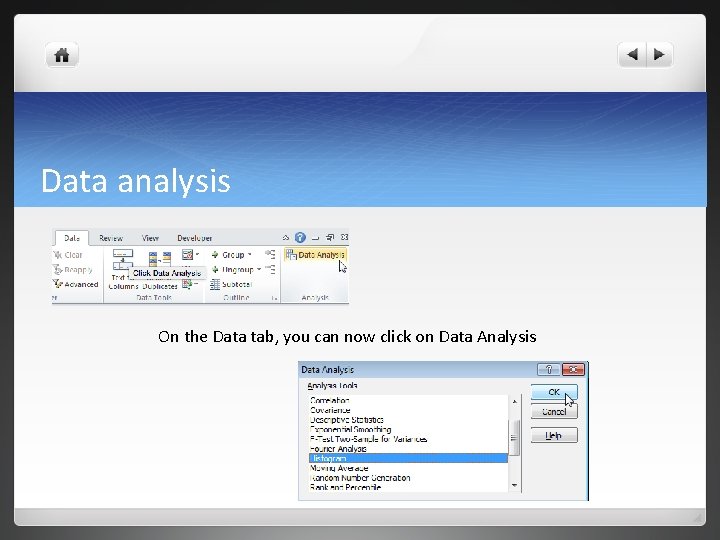Select F-Test Two-Sample for Variances
Image resolution: width=720 pixels, height=540 pixels.
tap(408, 439)
